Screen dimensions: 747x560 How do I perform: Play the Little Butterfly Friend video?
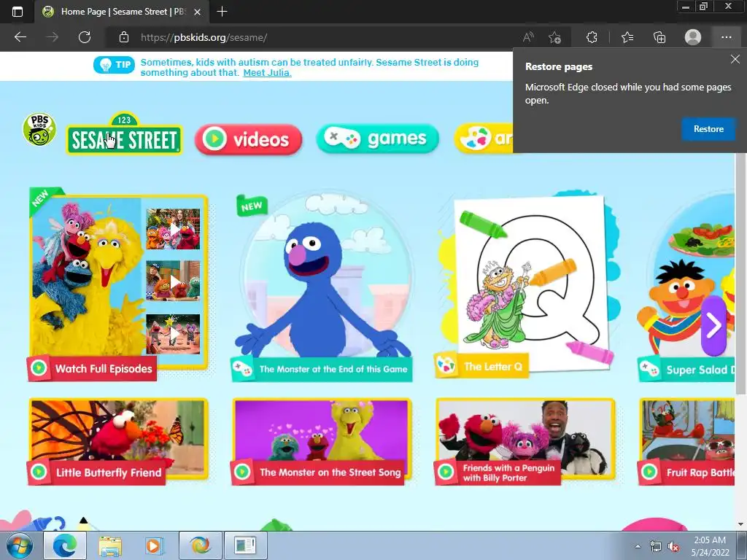(118, 442)
